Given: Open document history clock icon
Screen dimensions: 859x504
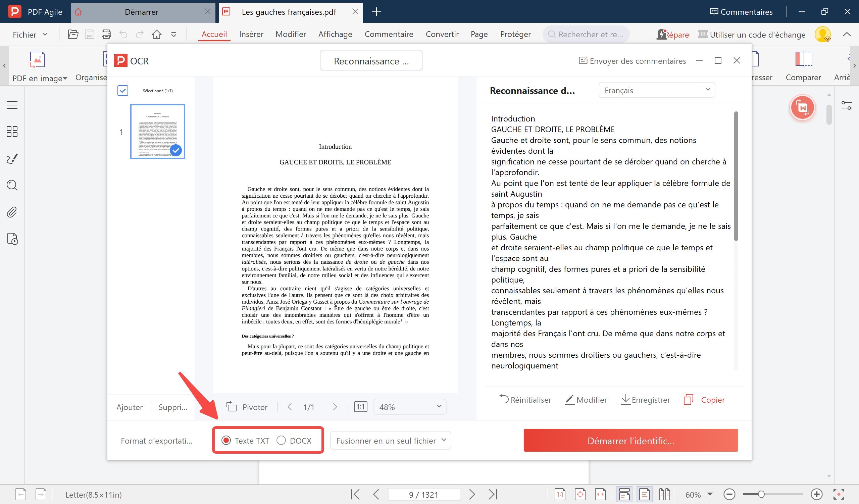Looking at the screenshot, I should pyautogui.click(x=12, y=239).
